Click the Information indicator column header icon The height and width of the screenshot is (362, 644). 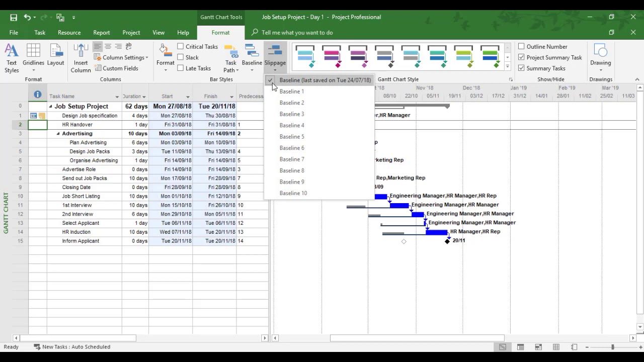pyautogui.click(x=37, y=95)
